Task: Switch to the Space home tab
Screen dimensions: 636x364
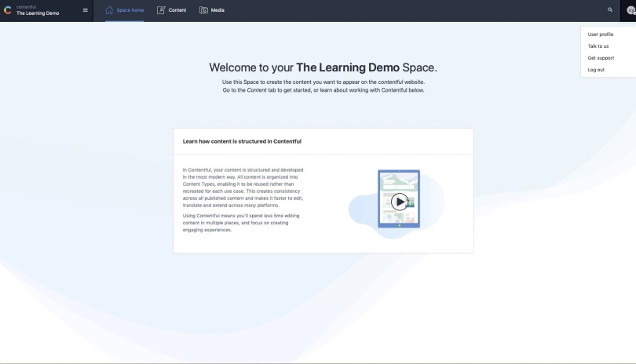Action: tap(125, 10)
